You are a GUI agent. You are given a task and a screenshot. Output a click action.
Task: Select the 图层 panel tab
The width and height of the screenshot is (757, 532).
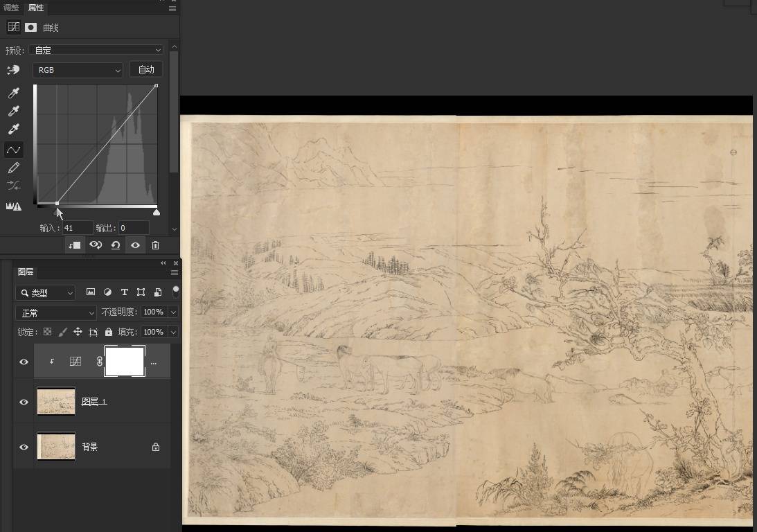click(x=26, y=272)
